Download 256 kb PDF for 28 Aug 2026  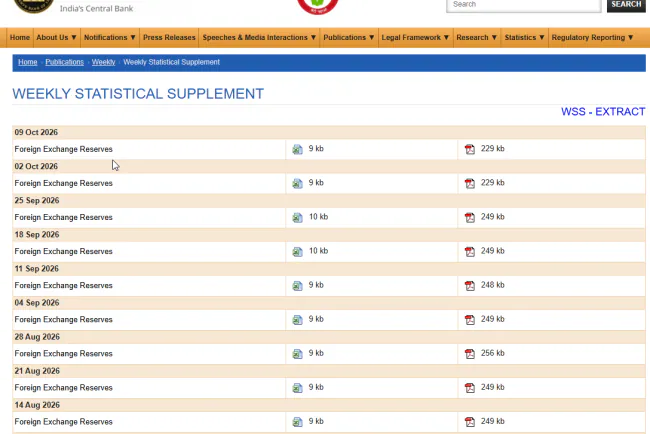click(x=470, y=354)
